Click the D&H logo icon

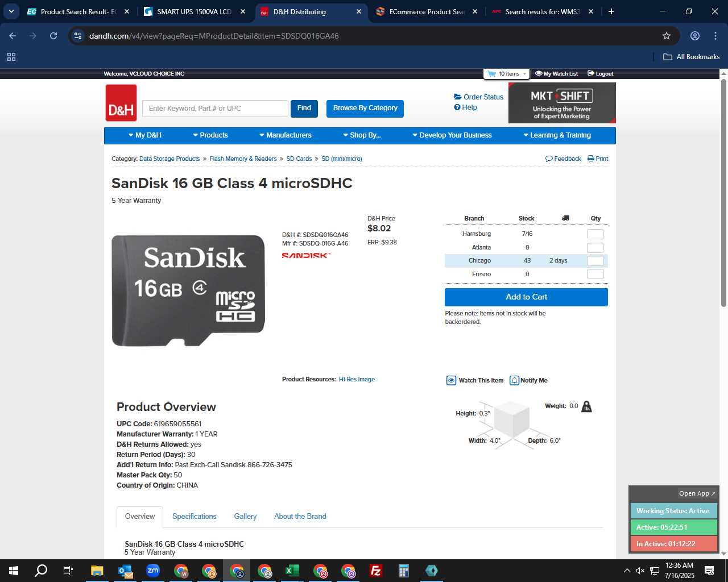pos(121,103)
